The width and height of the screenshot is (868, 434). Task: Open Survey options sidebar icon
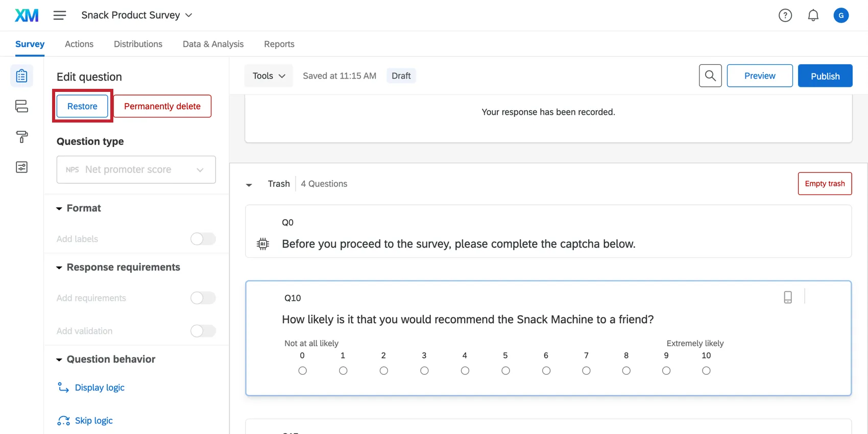(21, 167)
